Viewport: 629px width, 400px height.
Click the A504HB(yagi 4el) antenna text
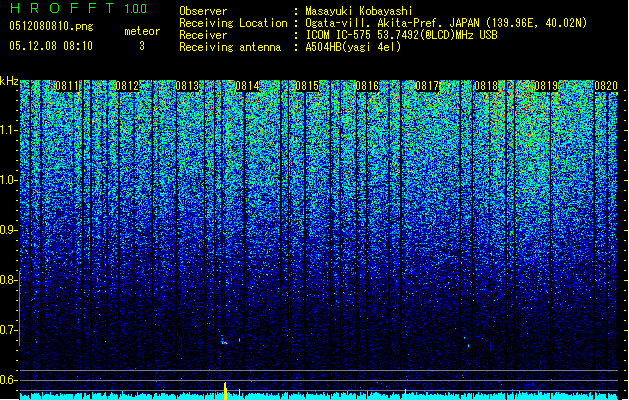coord(353,47)
